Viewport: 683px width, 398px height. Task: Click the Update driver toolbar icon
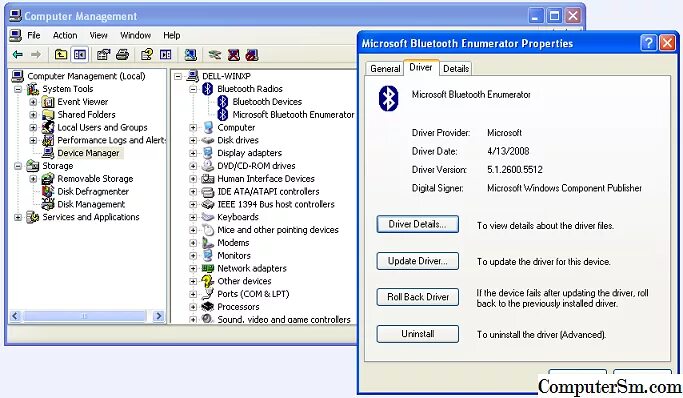pos(215,55)
